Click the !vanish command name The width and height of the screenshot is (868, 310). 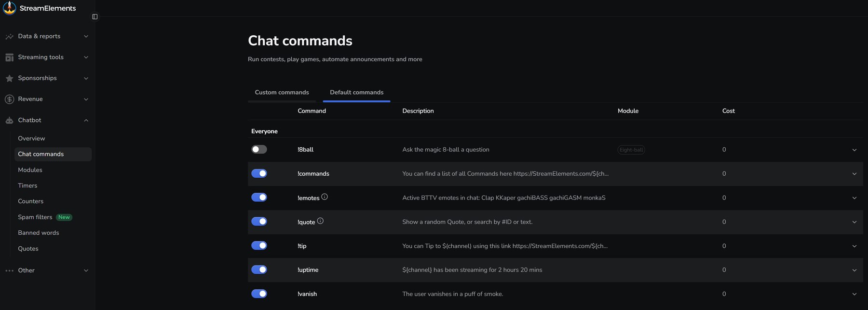click(x=307, y=294)
